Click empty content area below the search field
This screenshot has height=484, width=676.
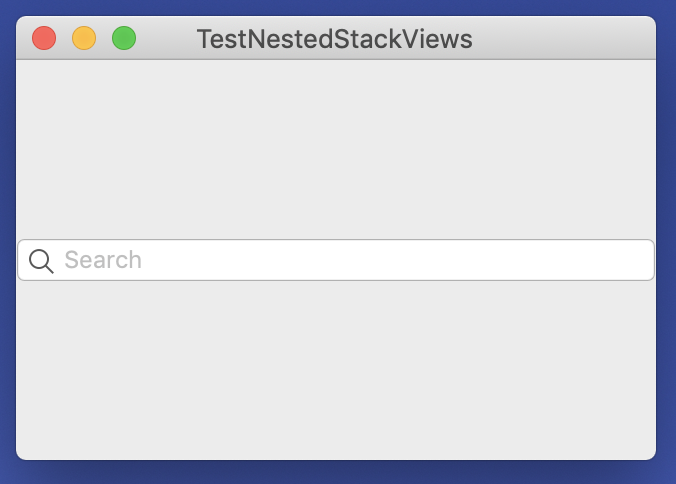pyautogui.click(x=336, y=368)
